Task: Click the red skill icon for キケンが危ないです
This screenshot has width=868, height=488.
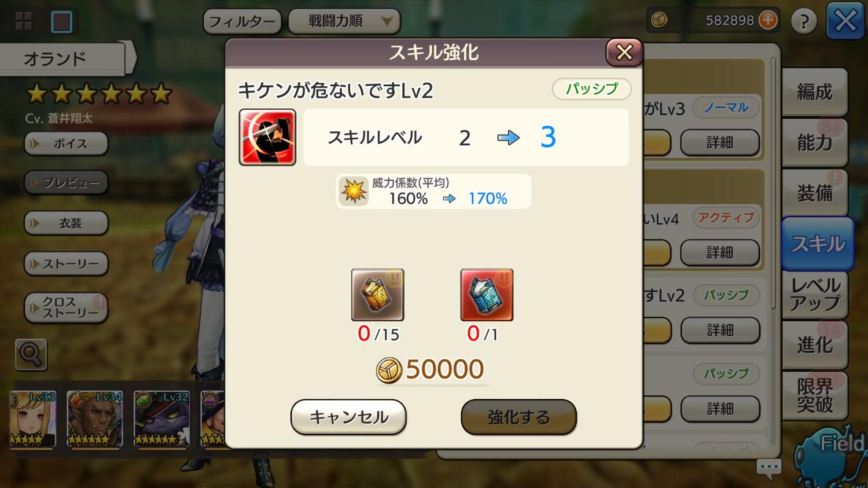Action: pos(267,137)
